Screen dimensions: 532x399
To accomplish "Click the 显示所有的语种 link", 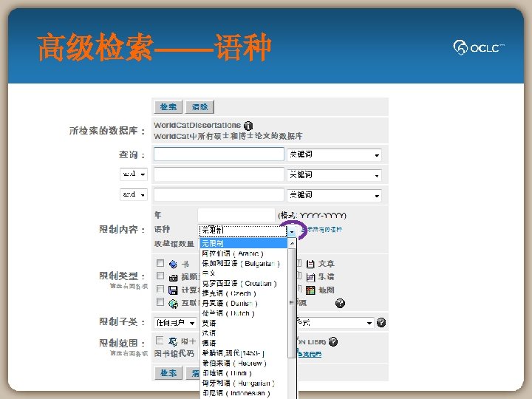I will 321,230.
